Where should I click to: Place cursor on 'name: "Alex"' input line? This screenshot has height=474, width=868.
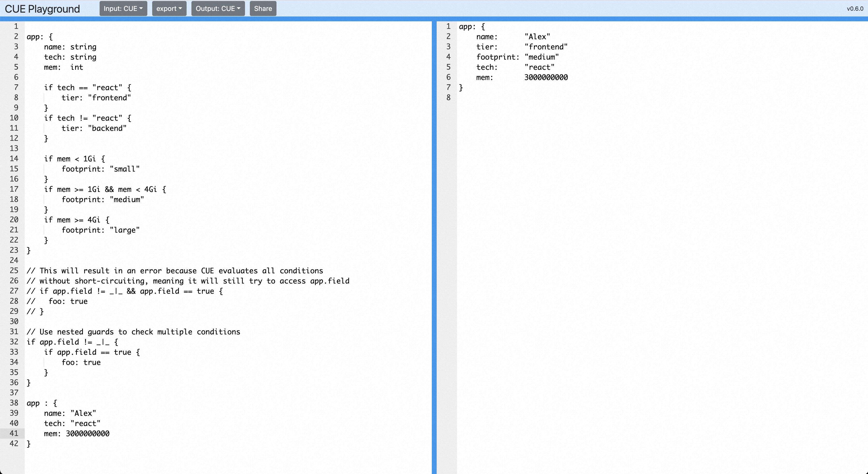point(70,413)
